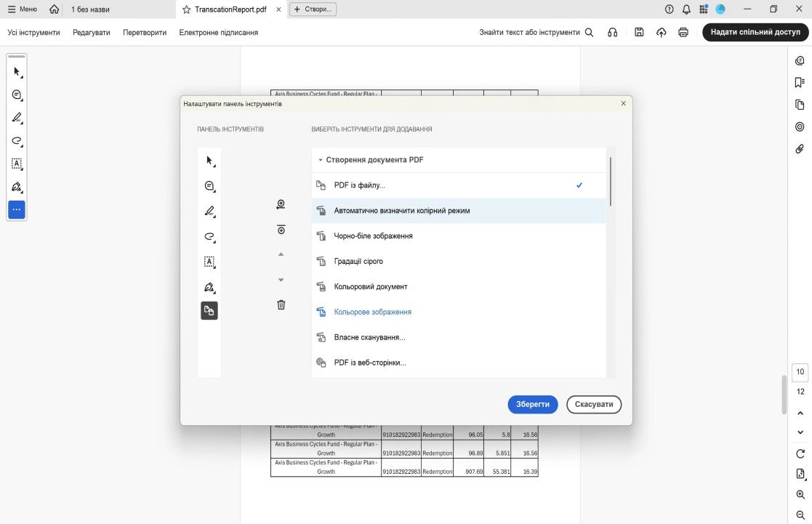Click the printer icon
This screenshot has width=812, height=524.
pyautogui.click(x=683, y=32)
